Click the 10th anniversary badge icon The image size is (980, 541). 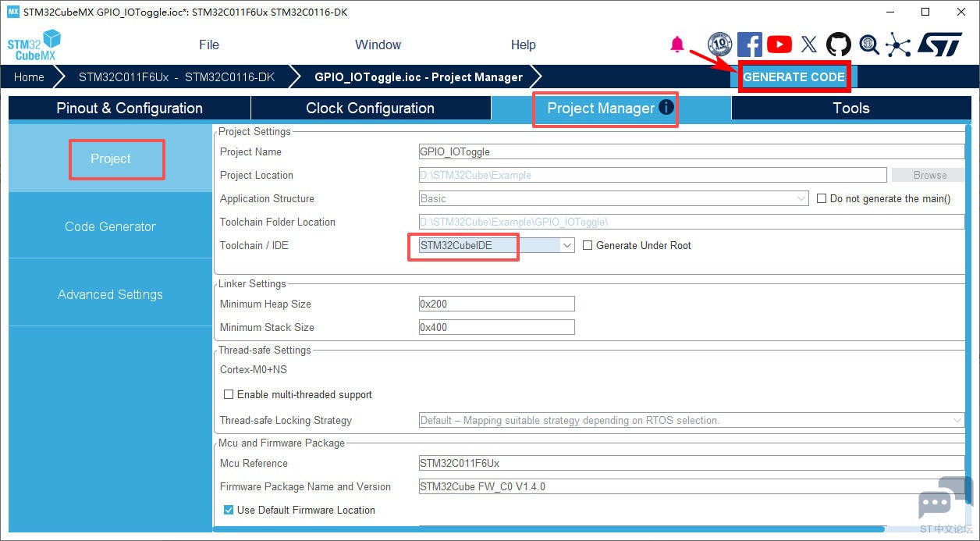click(719, 44)
